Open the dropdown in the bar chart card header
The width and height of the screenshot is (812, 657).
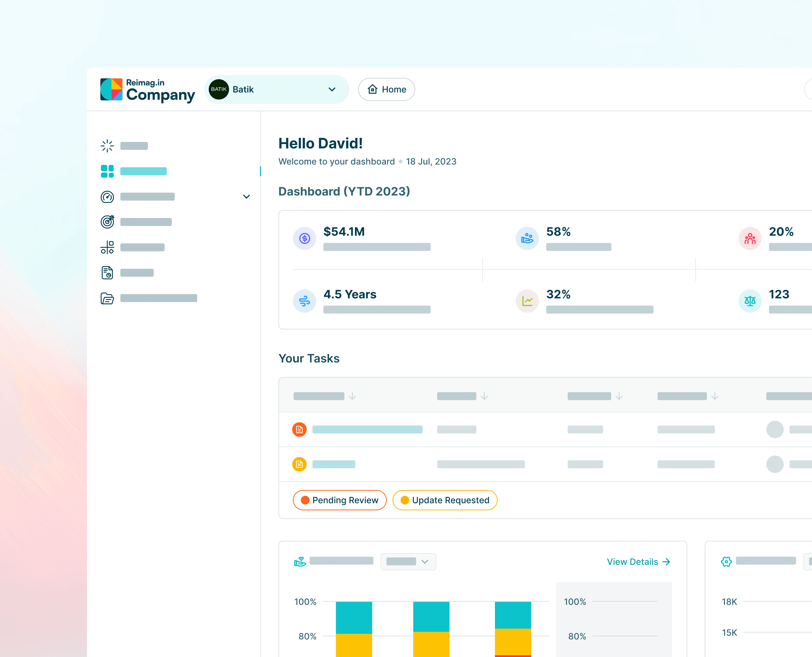(408, 561)
